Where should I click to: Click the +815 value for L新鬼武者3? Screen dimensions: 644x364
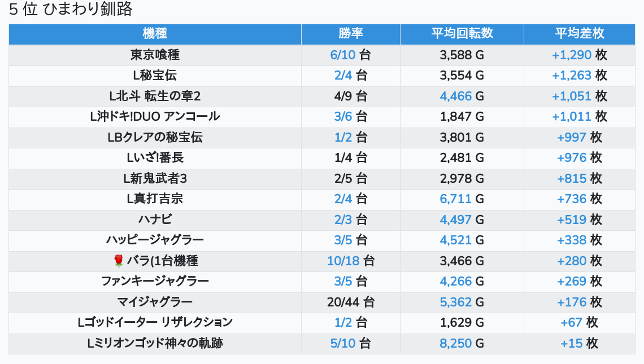tap(571, 178)
